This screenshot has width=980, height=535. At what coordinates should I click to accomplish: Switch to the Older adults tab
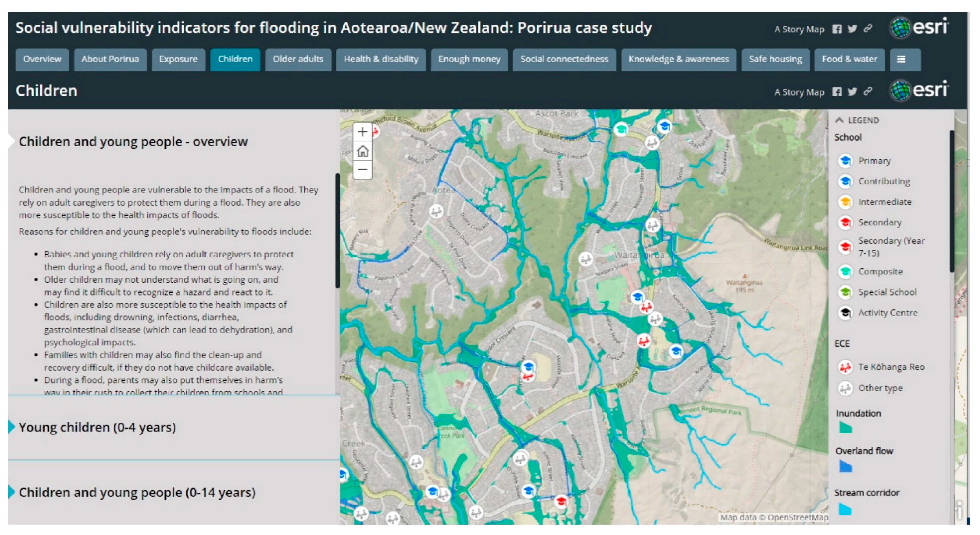point(298,59)
